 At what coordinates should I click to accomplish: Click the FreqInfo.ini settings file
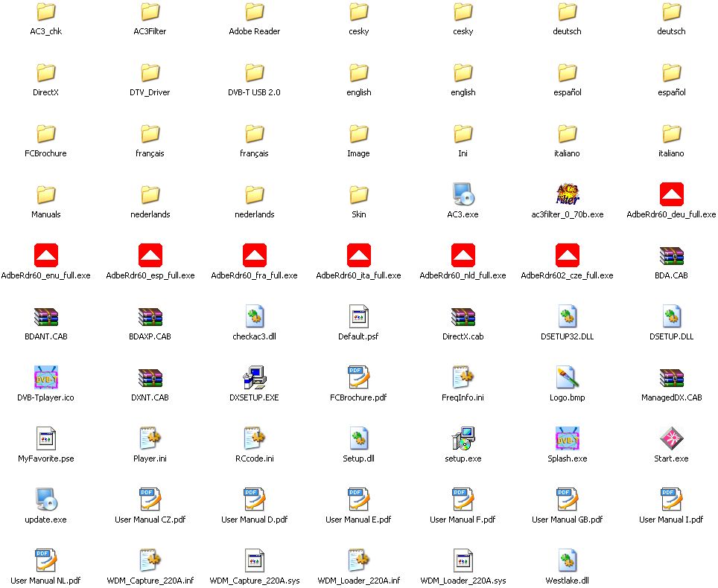tap(463, 378)
